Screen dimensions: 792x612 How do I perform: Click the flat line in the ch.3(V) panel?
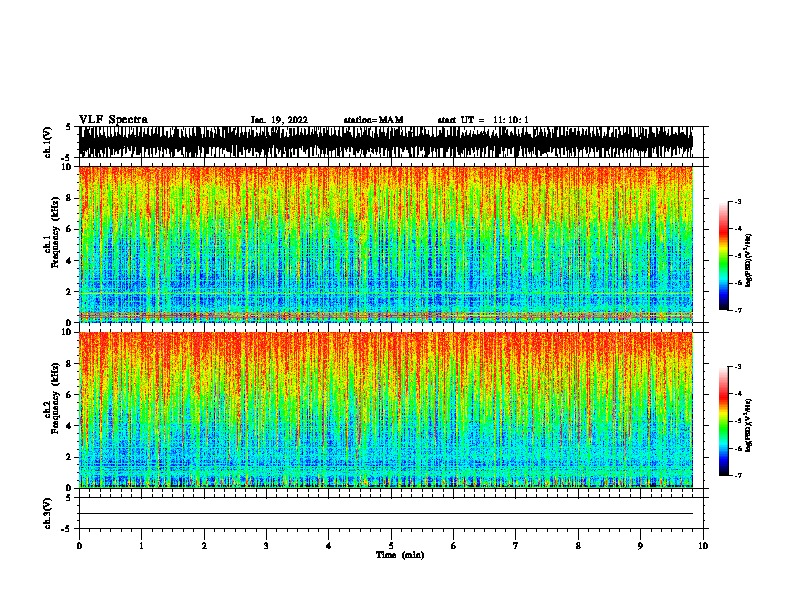tap(386, 514)
